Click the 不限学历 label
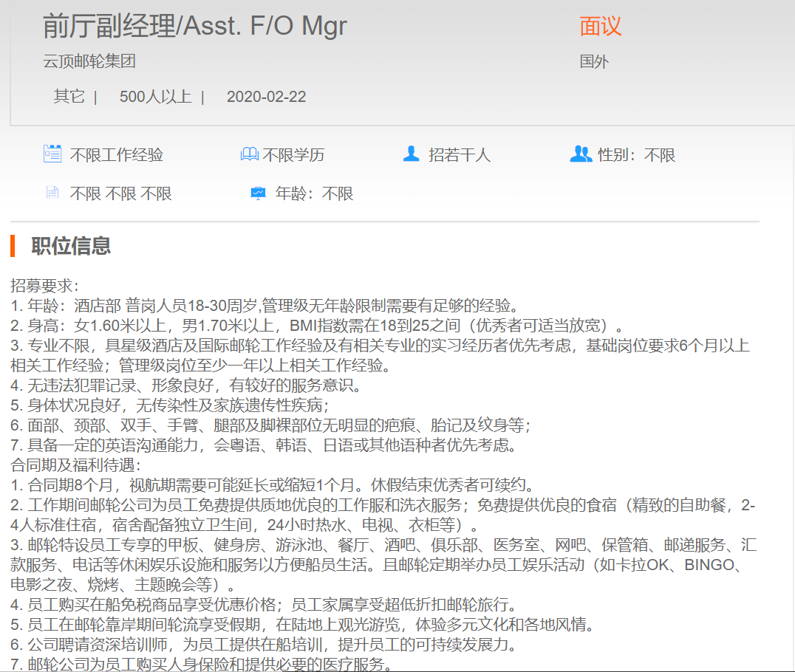 point(293,155)
